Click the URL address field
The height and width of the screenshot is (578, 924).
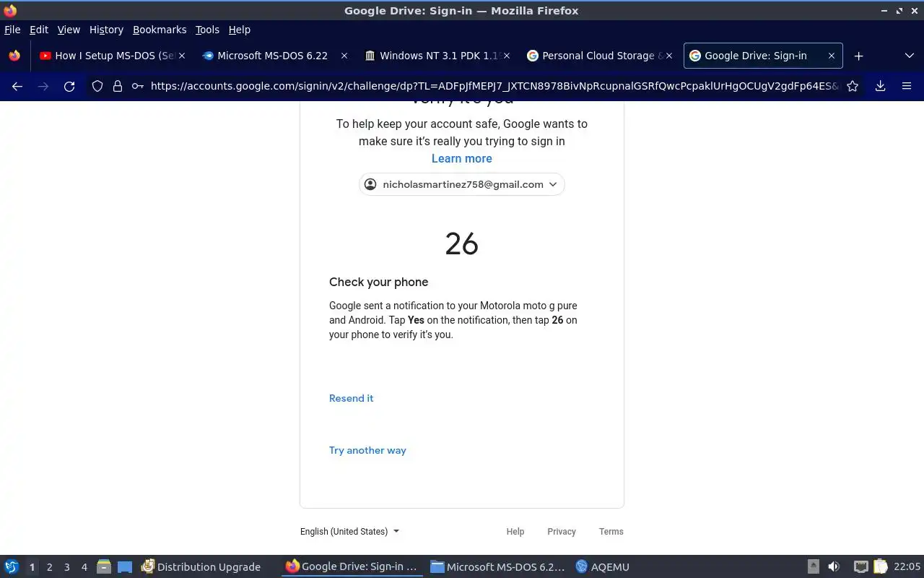click(x=494, y=86)
